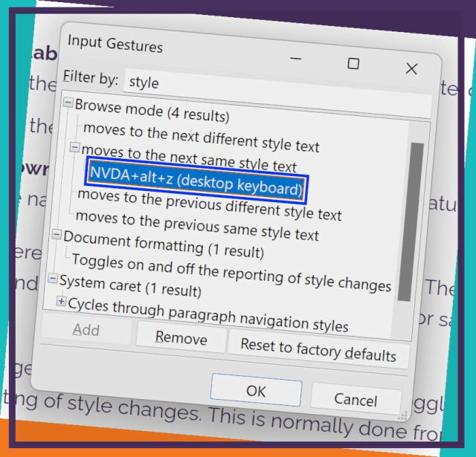
Task: Select the System caret (1 result) label
Action: [x=129, y=285]
